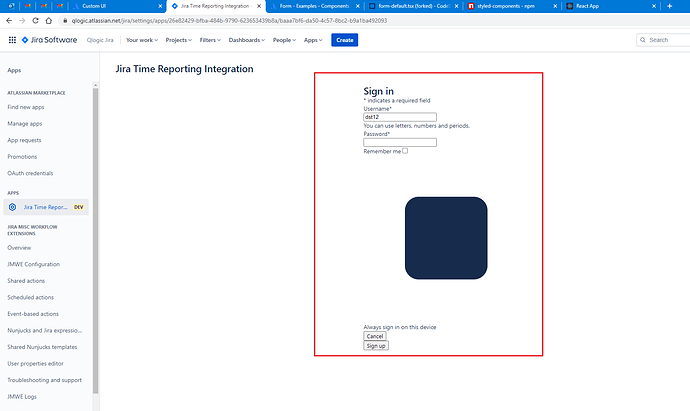
Task: Click the sidebar vertical scrollbar
Action: tap(95, 241)
